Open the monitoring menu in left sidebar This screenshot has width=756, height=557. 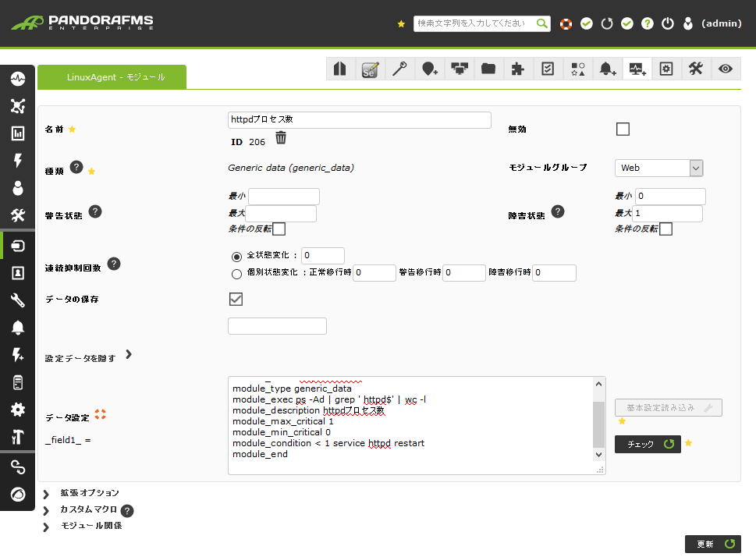coord(18,79)
